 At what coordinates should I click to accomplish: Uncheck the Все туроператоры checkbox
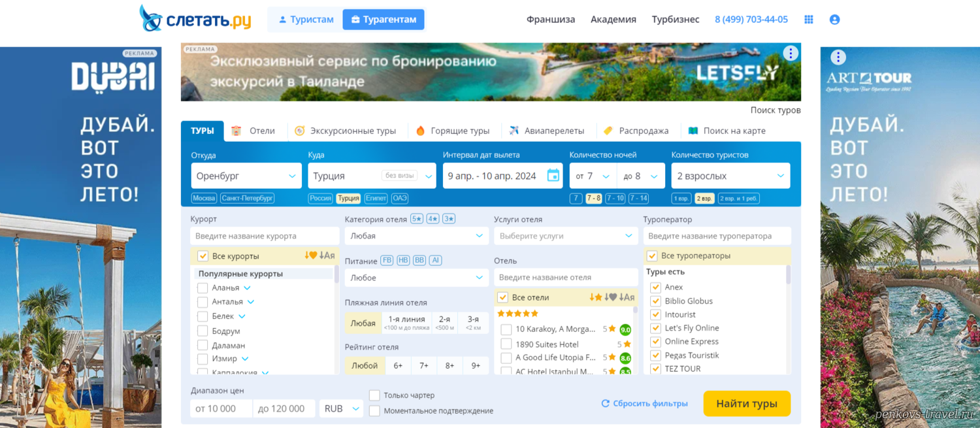(x=651, y=255)
